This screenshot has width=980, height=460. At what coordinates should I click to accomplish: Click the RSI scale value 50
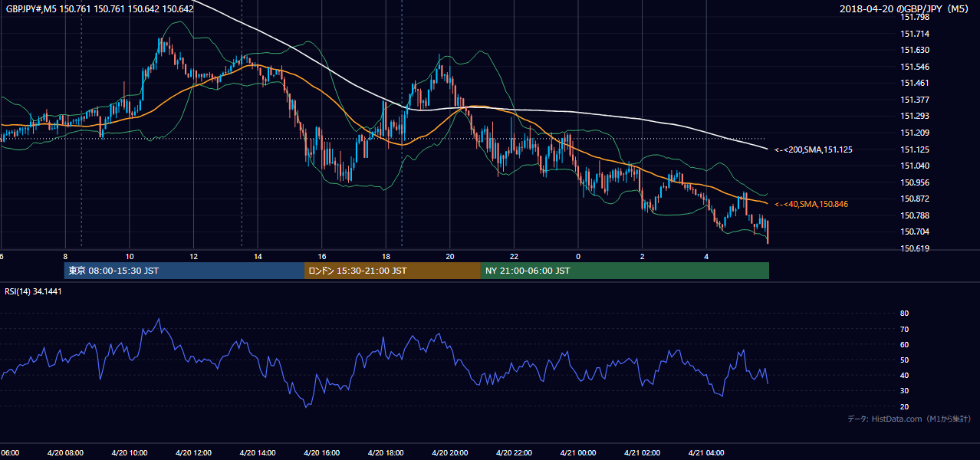pos(904,360)
